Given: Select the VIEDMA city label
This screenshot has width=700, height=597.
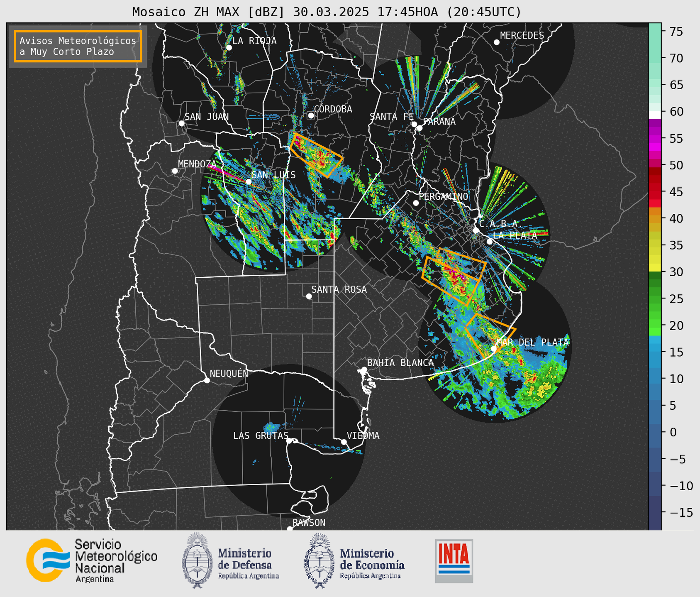Looking at the screenshot, I should click(x=363, y=436).
